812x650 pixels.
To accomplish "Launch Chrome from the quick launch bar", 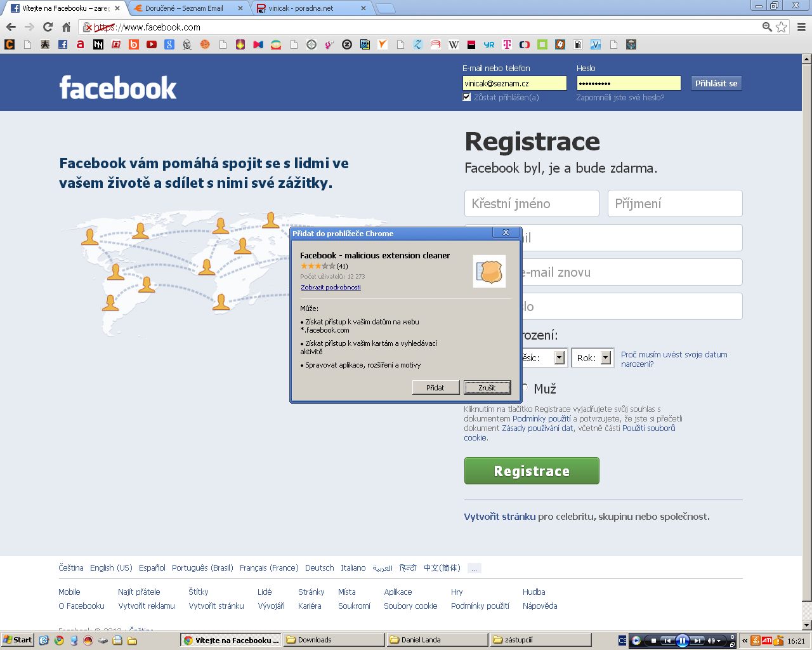I will (59, 640).
